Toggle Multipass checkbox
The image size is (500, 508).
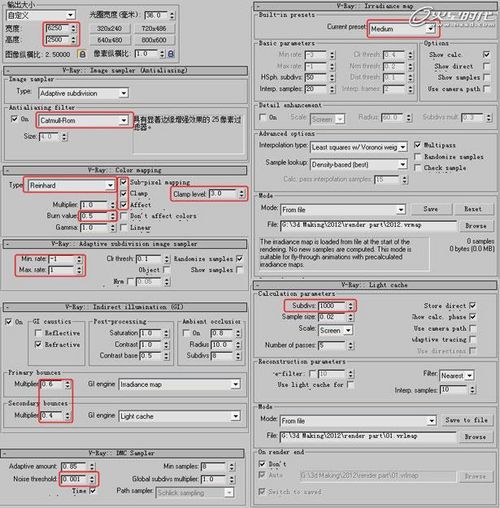click(417, 145)
